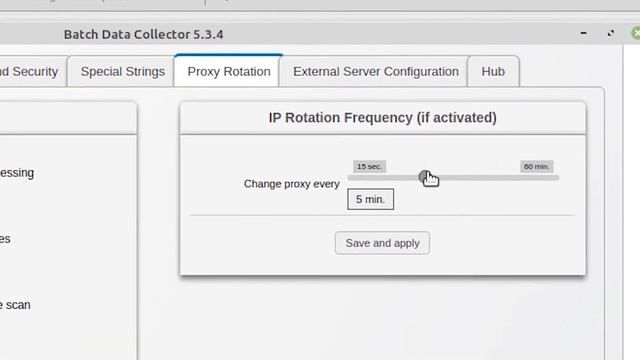Click the IP Rotation Frequency panel header
This screenshot has width=640, height=360.
(x=382, y=118)
